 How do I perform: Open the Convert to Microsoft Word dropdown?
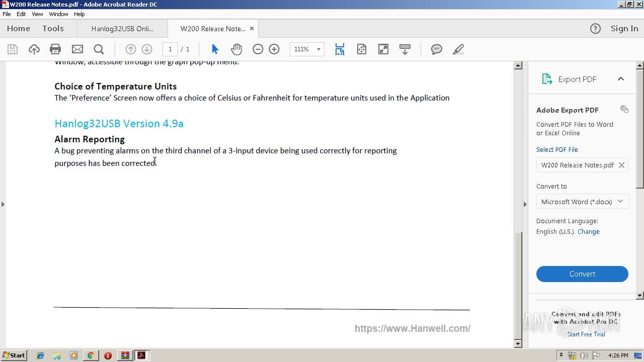pyautogui.click(x=582, y=202)
